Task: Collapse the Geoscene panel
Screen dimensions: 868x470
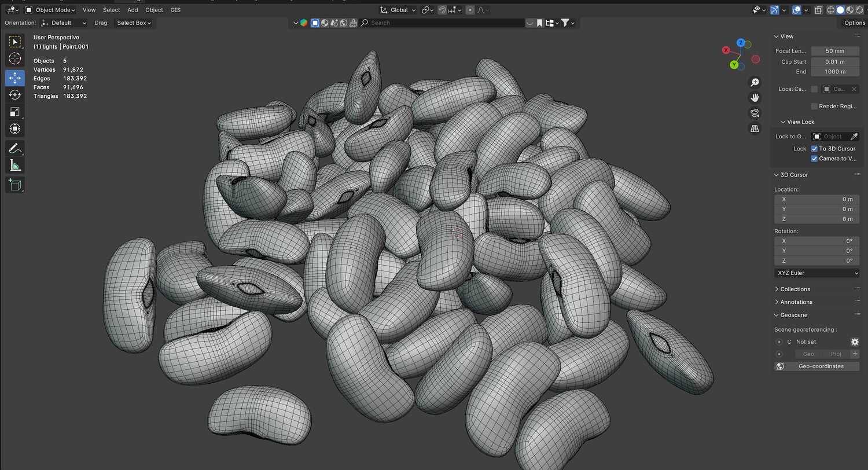Action: tap(790, 315)
